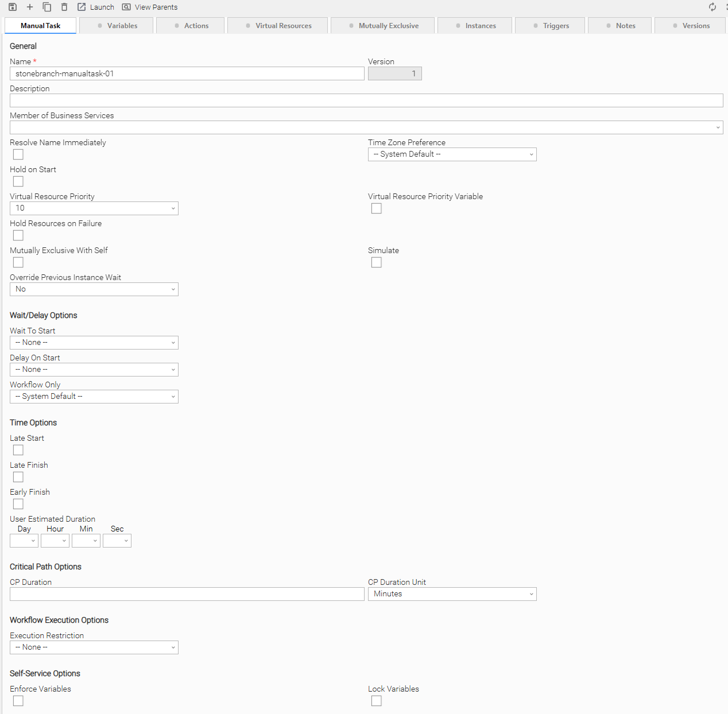Viewport: 728px width, 714px height.
Task: Go to the Versions tab
Action: (x=690, y=26)
